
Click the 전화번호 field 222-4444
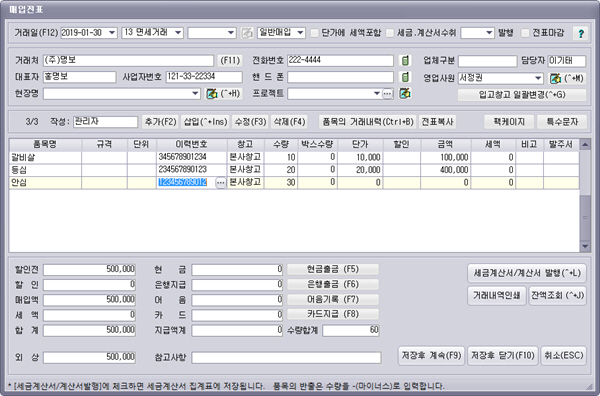tap(340, 60)
